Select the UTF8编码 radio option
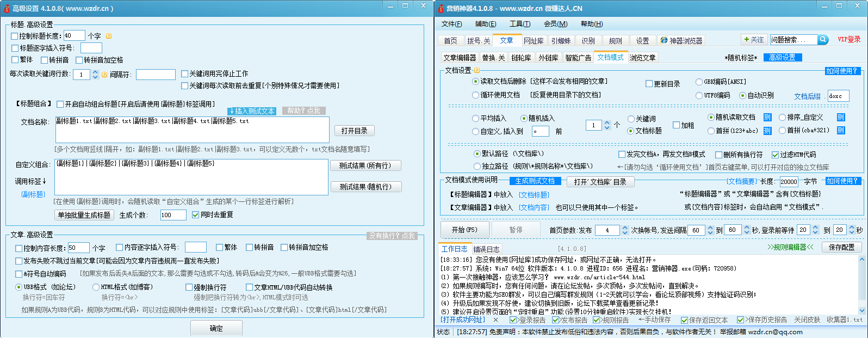The width and height of the screenshot is (868, 338). pyautogui.click(x=699, y=95)
